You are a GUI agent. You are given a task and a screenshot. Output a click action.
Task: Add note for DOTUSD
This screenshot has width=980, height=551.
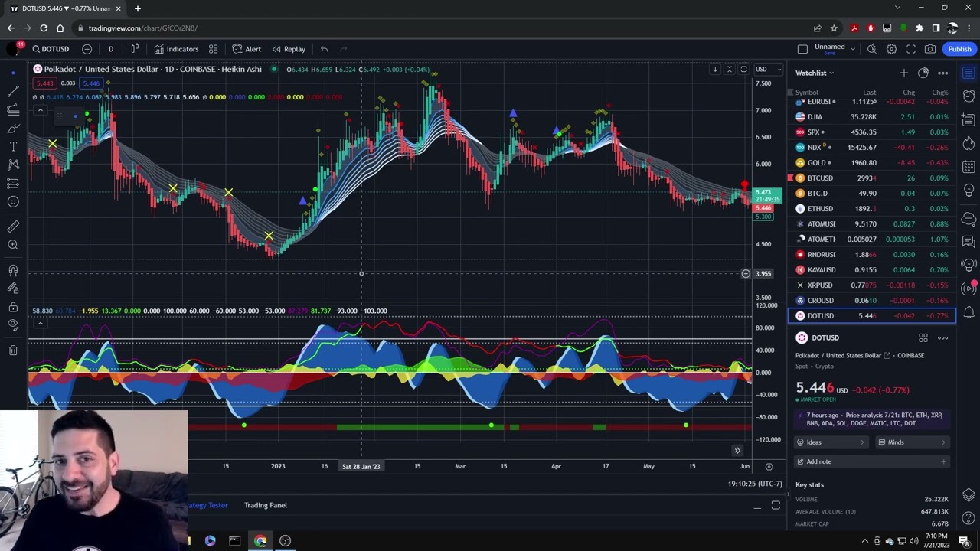pyautogui.click(x=872, y=461)
